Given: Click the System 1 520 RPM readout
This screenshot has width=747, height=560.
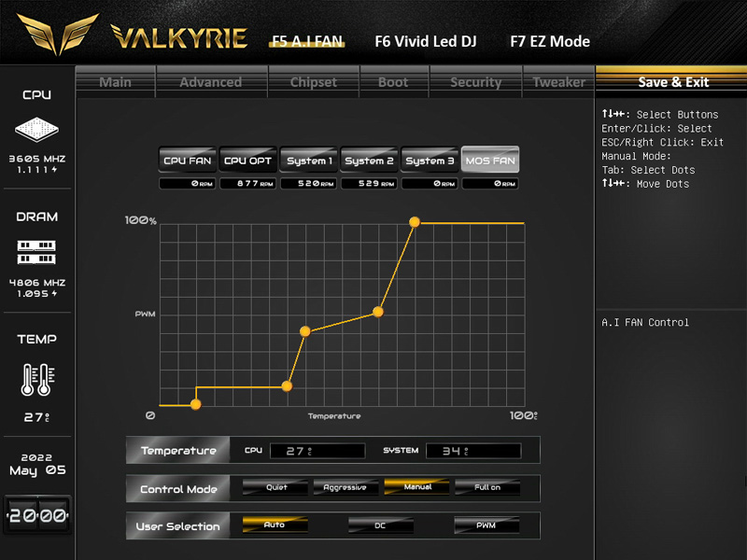Looking at the screenshot, I should pyautogui.click(x=309, y=183).
